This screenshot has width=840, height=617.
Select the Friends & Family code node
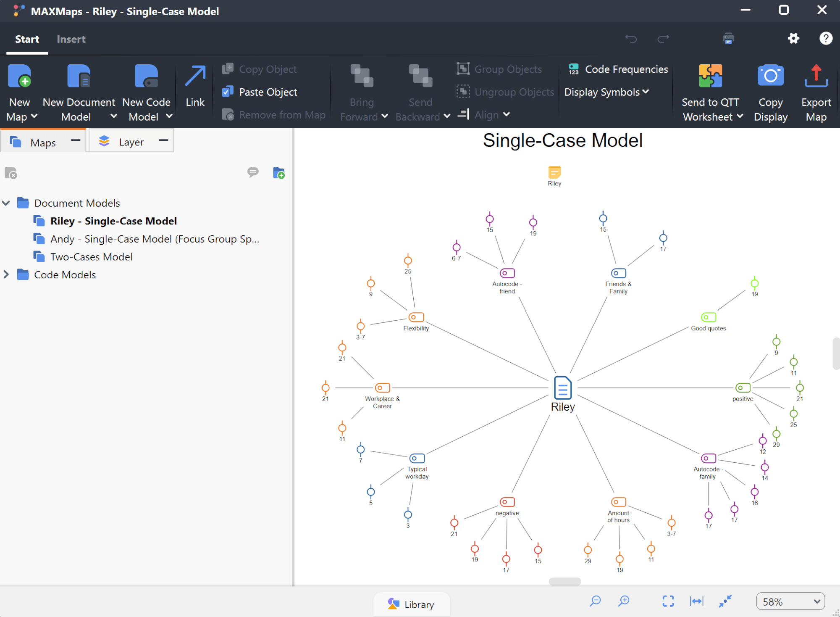tap(618, 273)
